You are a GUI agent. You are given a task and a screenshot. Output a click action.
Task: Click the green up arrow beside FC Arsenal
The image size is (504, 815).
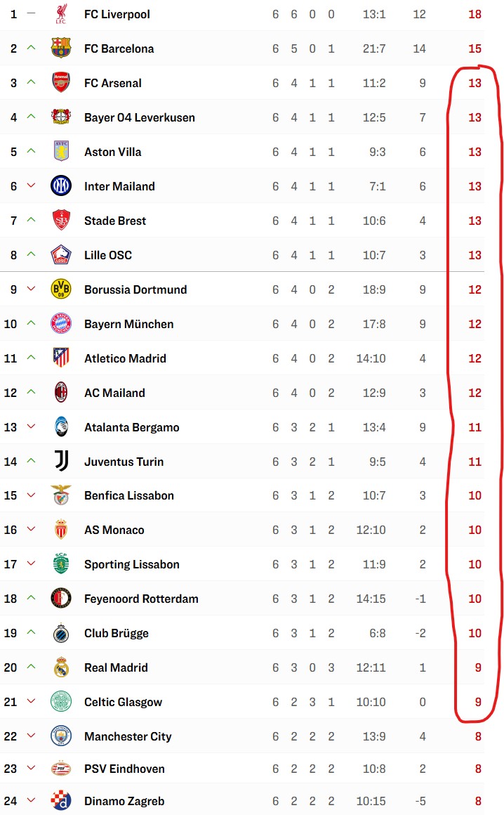[x=31, y=82]
